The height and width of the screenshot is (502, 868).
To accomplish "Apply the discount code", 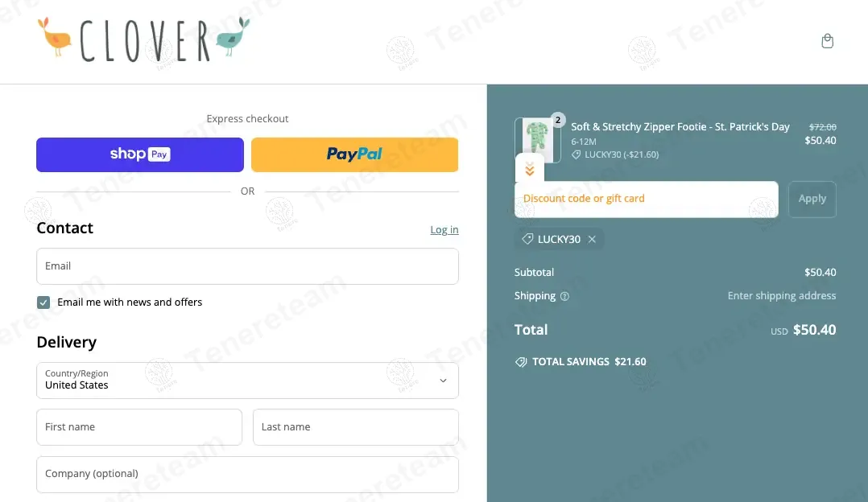I will coord(812,199).
